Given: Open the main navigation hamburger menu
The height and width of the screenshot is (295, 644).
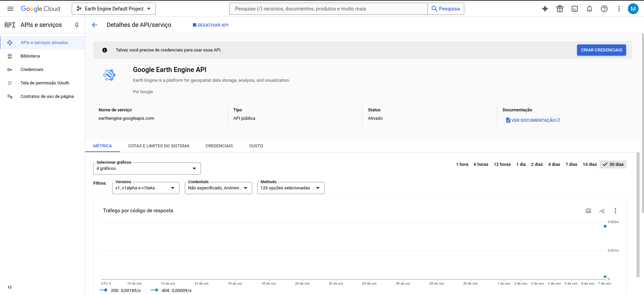Looking at the screenshot, I should pyautogui.click(x=10, y=9).
